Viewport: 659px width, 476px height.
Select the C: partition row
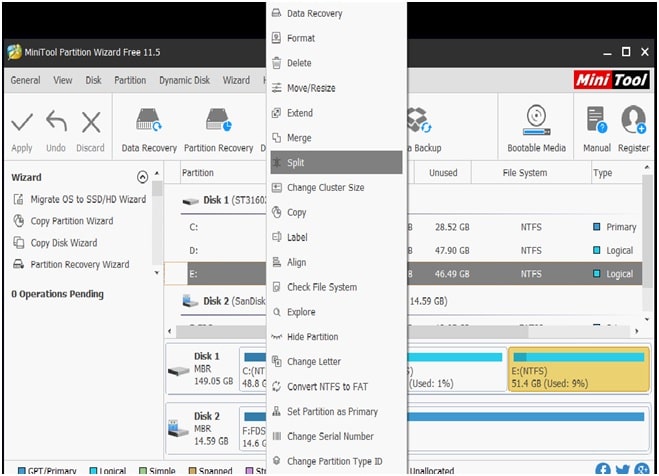tap(403, 227)
